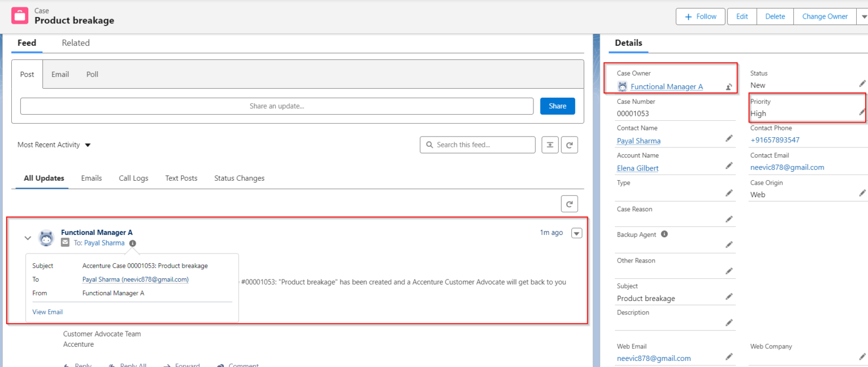This screenshot has height=367, width=868.
Task: Click the change owner icon beside Case Owner
Action: [x=729, y=86]
